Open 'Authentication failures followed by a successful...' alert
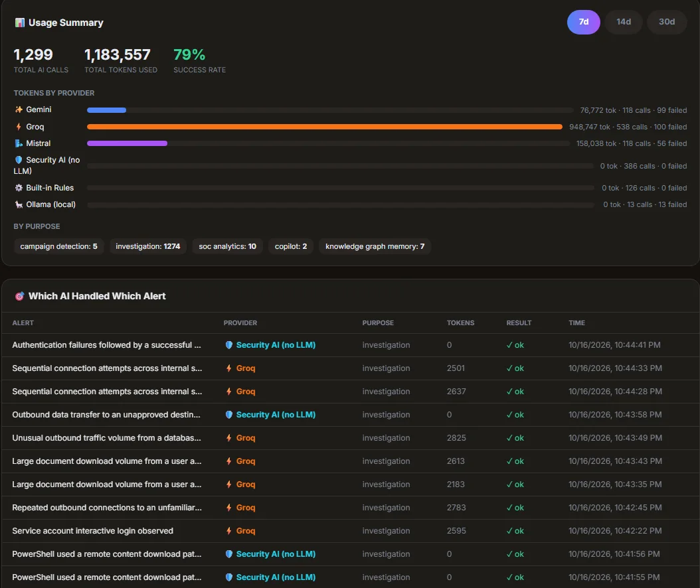Viewport: 700px width, 588px height. click(106, 345)
